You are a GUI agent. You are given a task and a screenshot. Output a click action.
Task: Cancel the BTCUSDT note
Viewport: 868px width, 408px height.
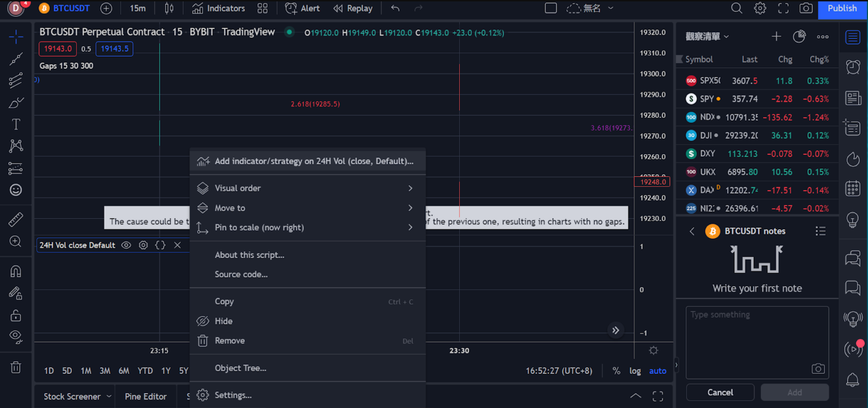pyautogui.click(x=720, y=392)
